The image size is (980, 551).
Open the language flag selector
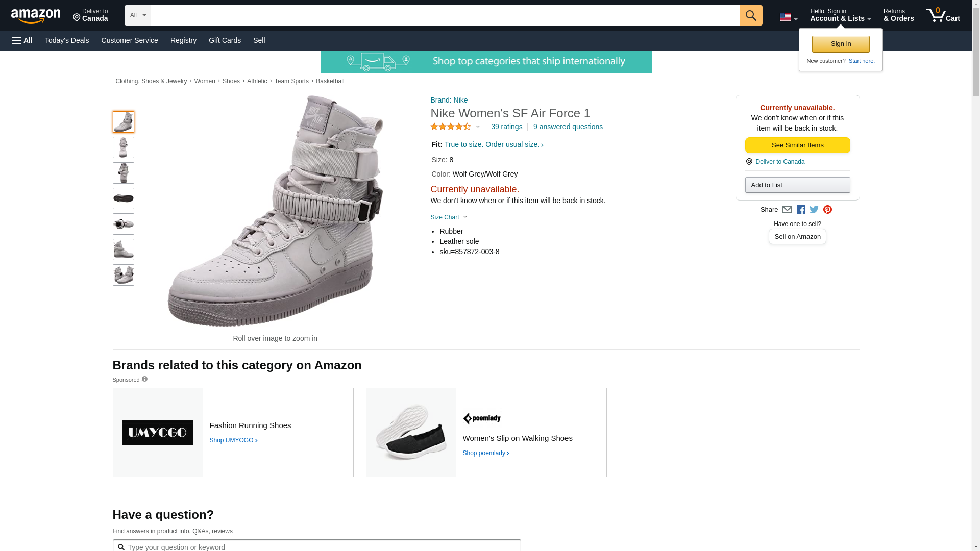(x=788, y=17)
